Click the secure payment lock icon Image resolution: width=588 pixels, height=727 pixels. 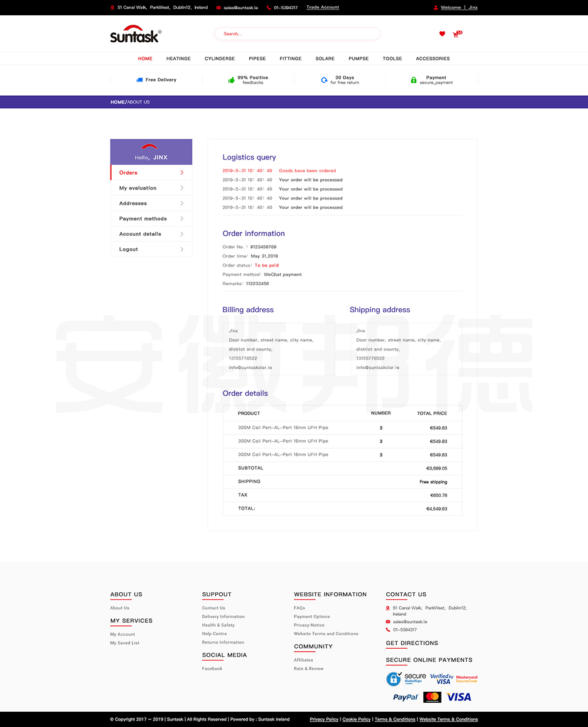pos(413,80)
